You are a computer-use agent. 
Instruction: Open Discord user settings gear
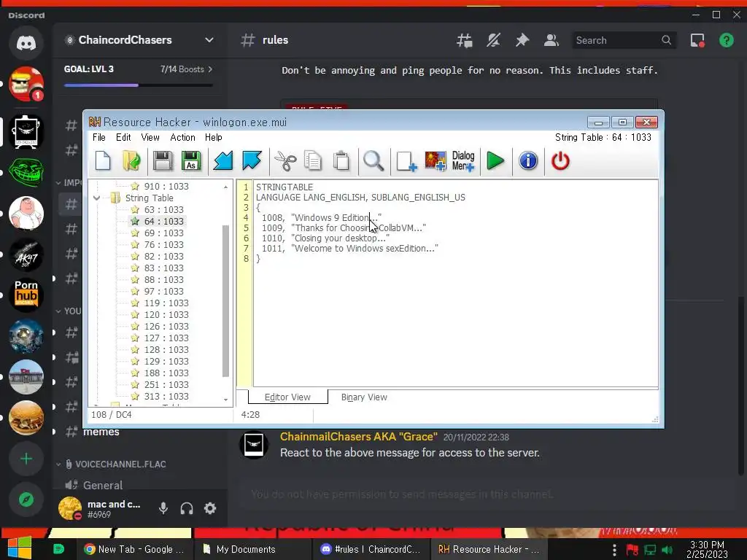(210, 508)
